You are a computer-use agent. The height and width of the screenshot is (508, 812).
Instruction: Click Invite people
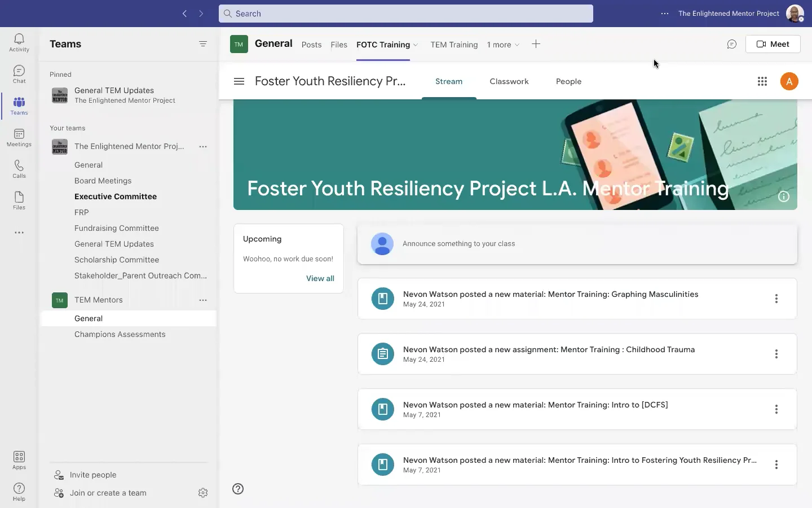[x=93, y=475]
